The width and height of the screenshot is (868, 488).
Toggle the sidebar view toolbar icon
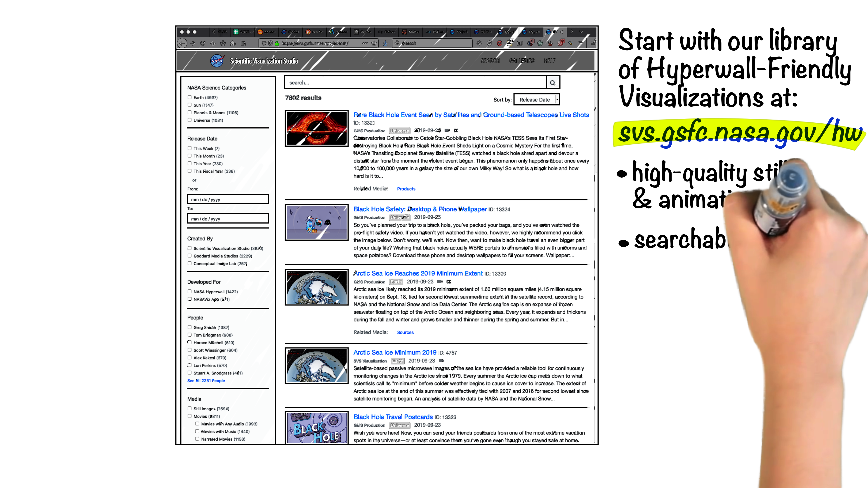(520, 43)
